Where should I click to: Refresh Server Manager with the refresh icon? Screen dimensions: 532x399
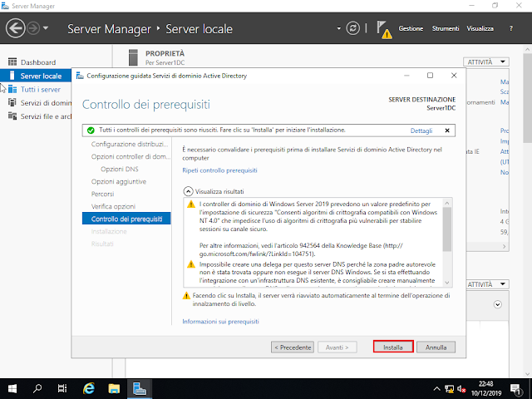tap(352, 28)
